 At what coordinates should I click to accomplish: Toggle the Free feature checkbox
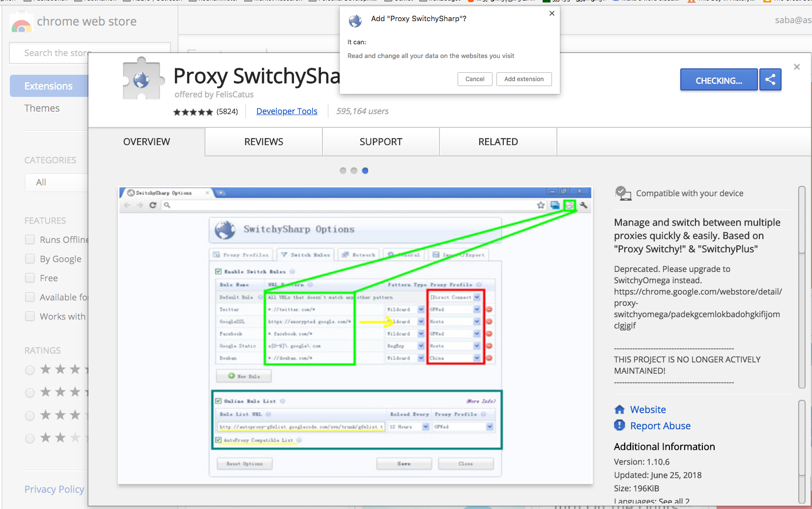pyautogui.click(x=30, y=278)
